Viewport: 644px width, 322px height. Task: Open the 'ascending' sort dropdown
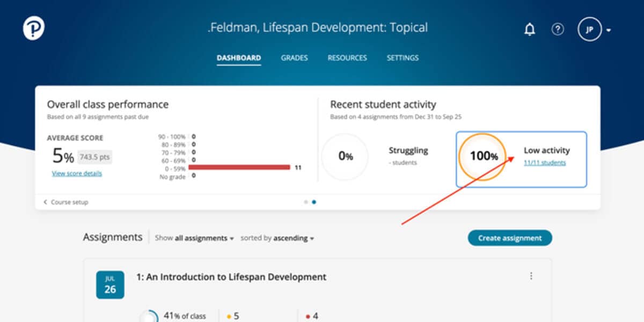click(292, 238)
